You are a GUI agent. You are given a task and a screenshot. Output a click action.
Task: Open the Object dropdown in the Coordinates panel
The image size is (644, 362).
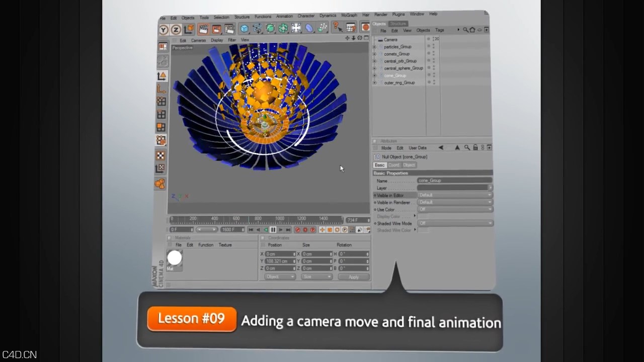point(279,277)
